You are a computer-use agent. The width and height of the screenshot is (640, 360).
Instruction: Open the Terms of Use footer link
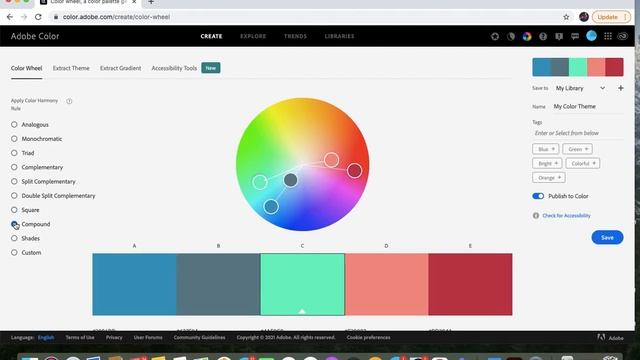(80, 338)
